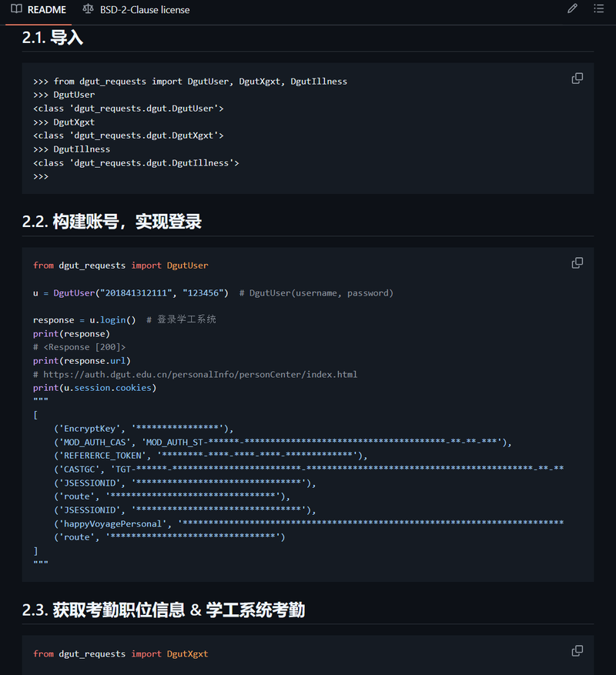Click the 'REFERENCE_TOKEN' cookie entry
This screenshot has height=675, width=616.
tap(102, 456)
